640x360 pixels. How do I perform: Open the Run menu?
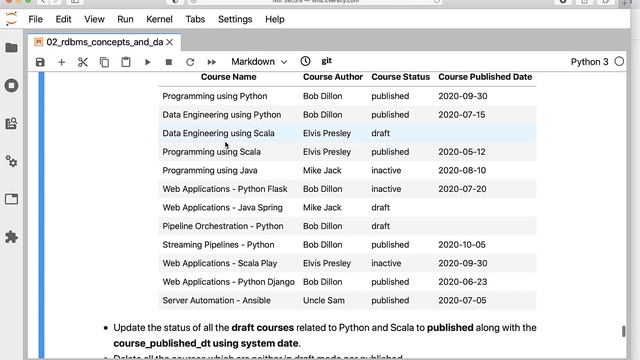click(x=125, y=19)
